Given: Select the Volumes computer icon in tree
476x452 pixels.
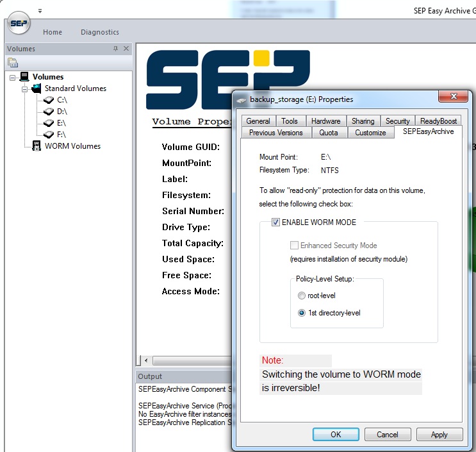Looking at the screenshot, I should click(x=24, y=76).
